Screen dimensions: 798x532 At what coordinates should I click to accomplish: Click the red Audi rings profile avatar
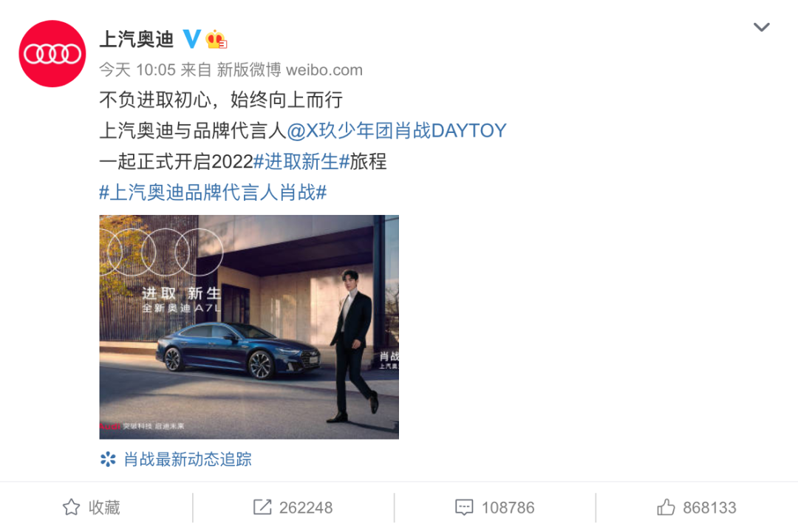[x=52, y=53]
